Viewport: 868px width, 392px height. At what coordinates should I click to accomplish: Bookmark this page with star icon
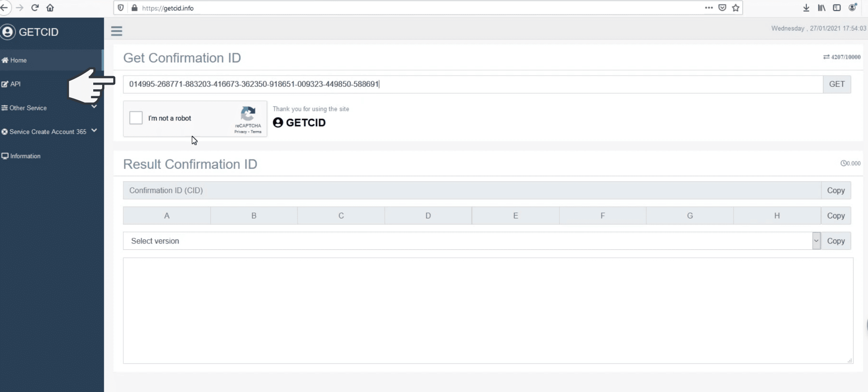(736, 8)
